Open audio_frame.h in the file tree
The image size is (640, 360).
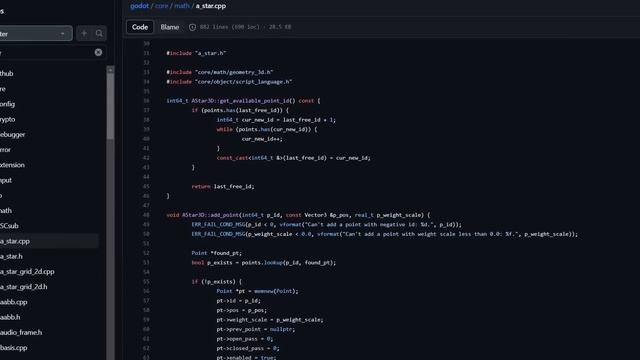point(21,332)
